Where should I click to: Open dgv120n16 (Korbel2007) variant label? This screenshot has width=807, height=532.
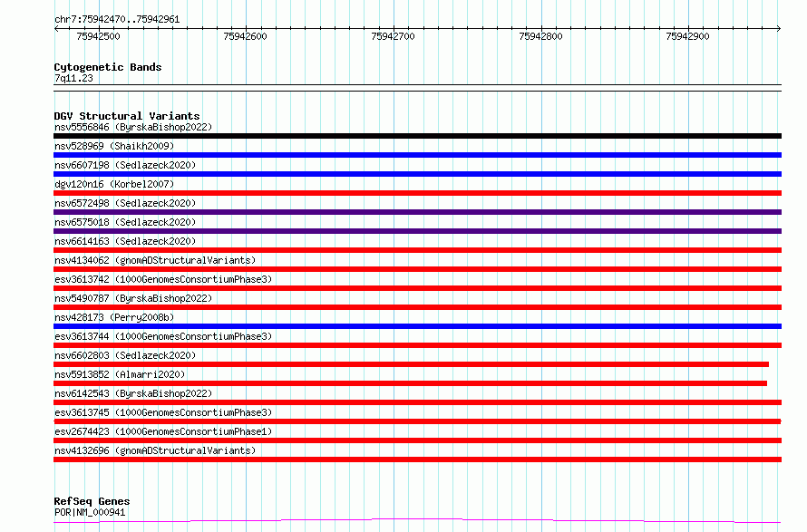pyautogui.click(x=114, y=184)
